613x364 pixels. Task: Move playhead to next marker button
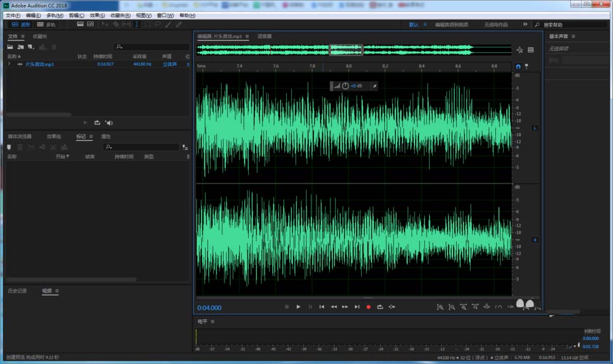357,306
